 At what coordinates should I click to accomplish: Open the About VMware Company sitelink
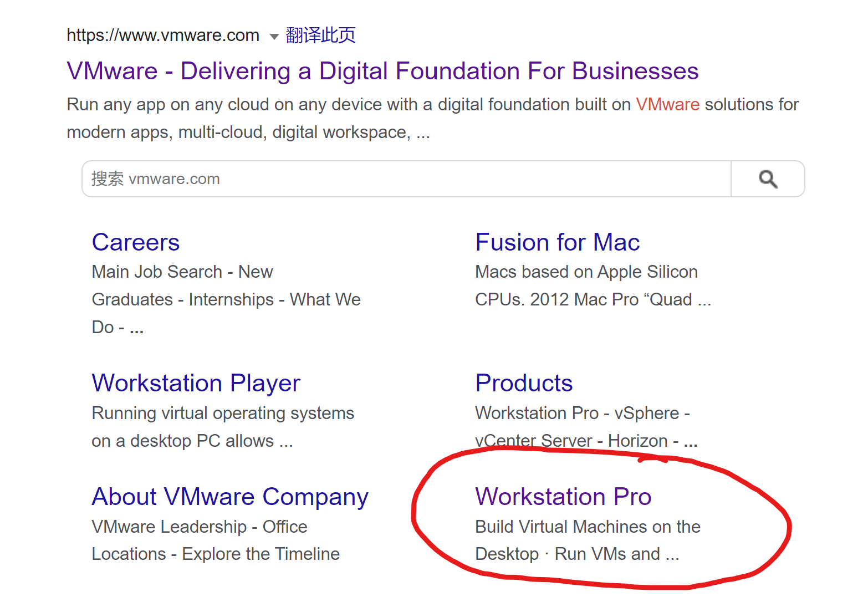click(x=230, y=497)
